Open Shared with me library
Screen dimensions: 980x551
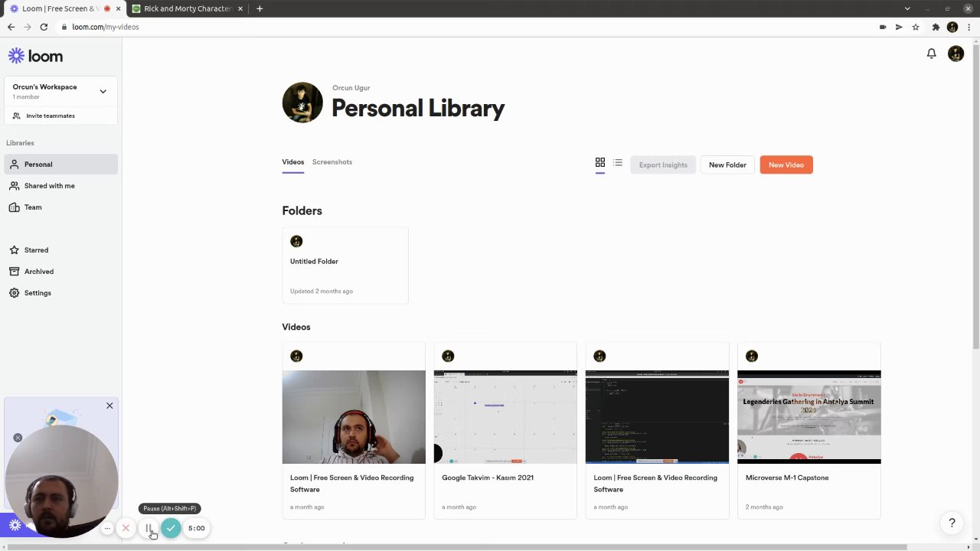[61, 185]
